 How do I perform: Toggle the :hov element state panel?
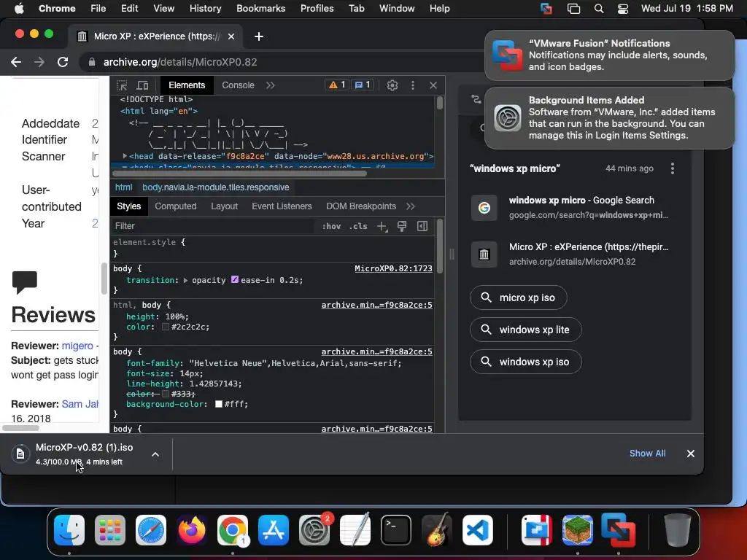[331, 226]
